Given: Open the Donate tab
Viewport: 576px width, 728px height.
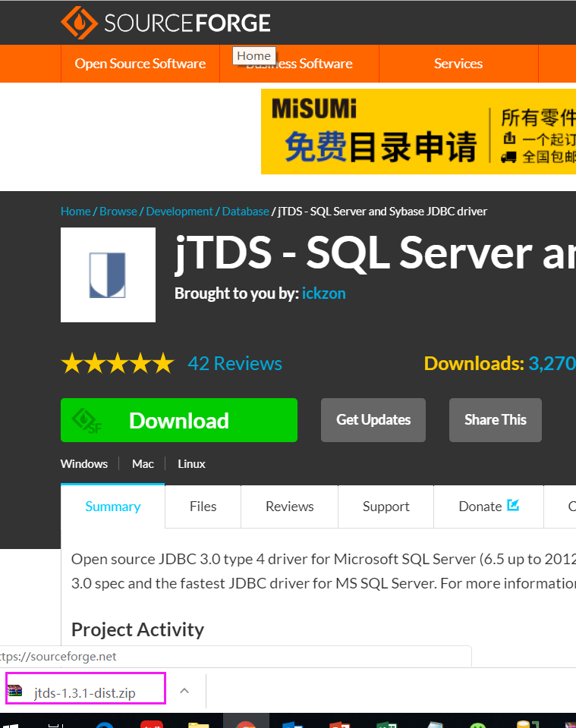Looking at the screenshot, I should coord(489,507).
